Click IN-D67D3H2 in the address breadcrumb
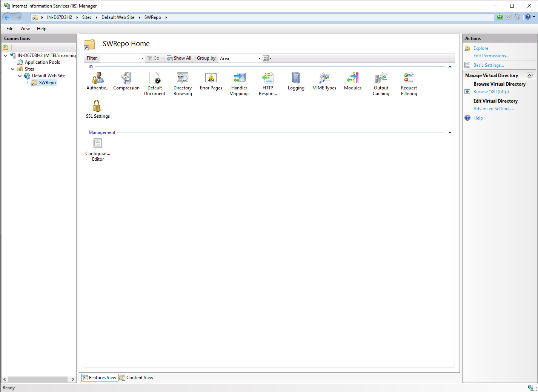The image size is (538, 392). coord(60,17)
